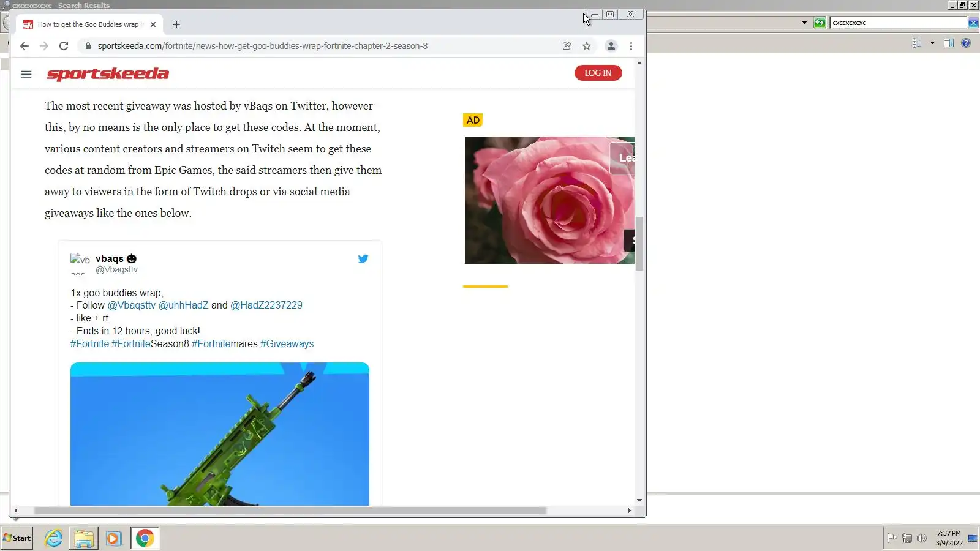The width and height of the screenshot is (980, 551).
Task: Open the Action Center flag icon in the tray
Action: (892, 538)
